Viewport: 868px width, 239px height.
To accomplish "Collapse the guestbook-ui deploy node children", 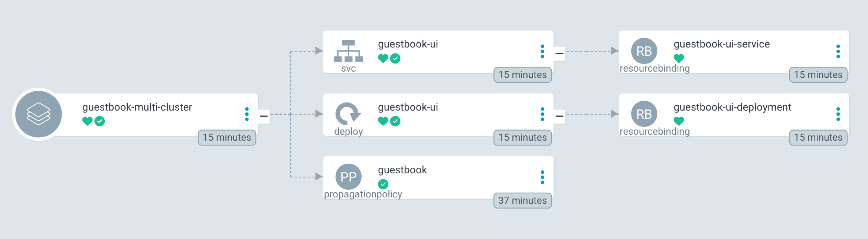I will click(559, 116).
